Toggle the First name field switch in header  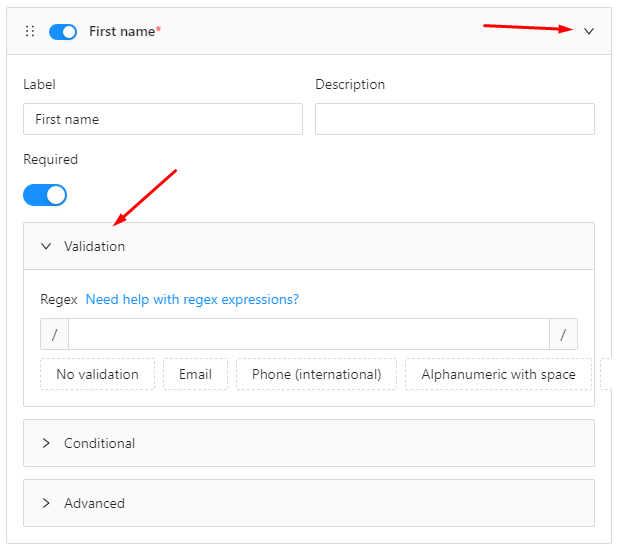click(63, 32)
